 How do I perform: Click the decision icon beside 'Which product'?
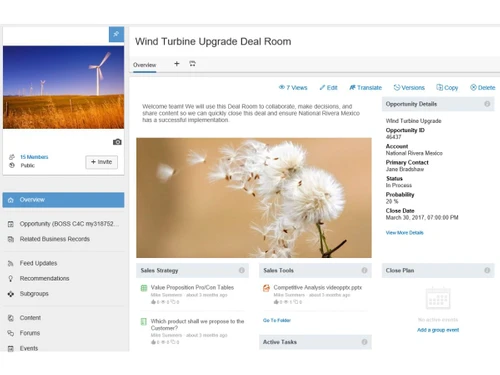144,322
